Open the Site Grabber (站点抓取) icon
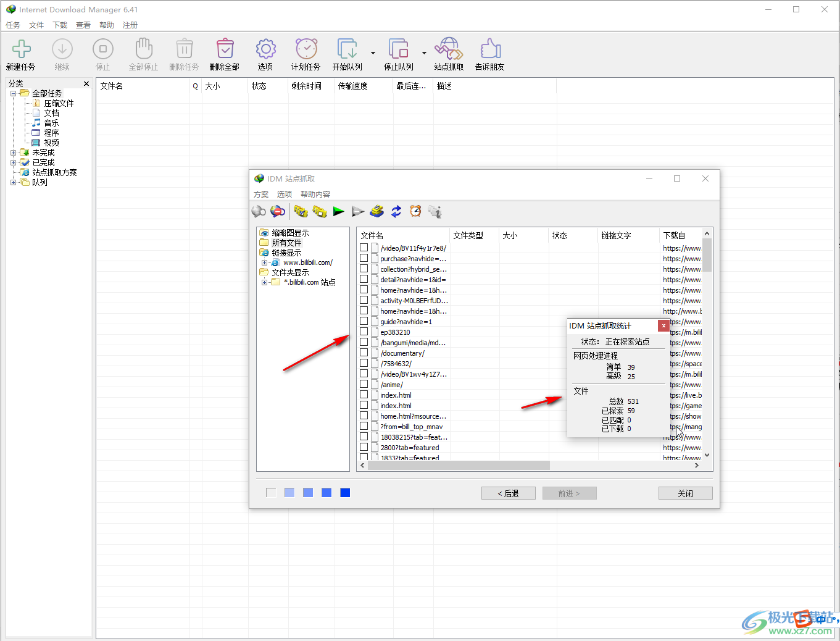 [449, 49]
